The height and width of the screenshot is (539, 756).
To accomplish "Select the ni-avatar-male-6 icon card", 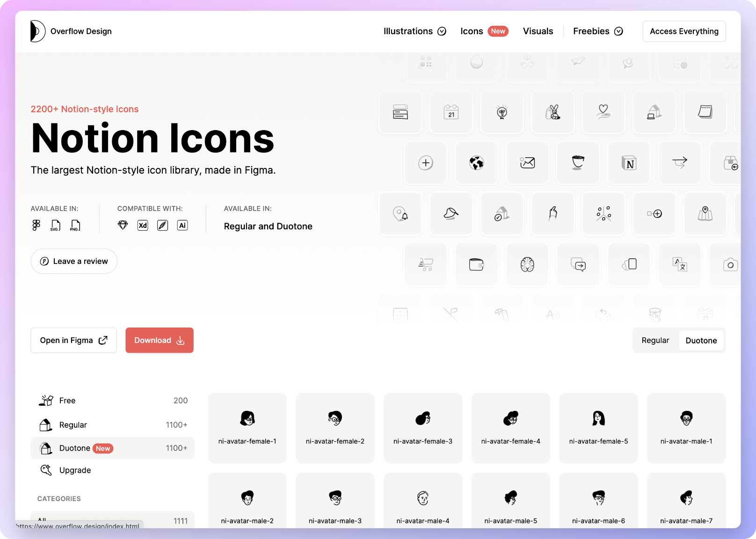I will [599, 501].
